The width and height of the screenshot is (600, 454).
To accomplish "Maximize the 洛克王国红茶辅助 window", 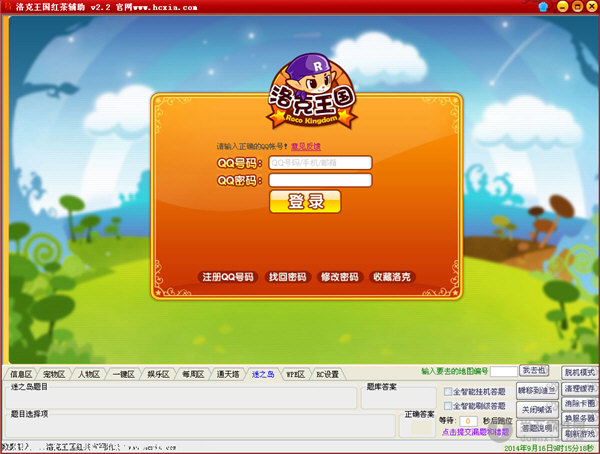I will 577,7.
